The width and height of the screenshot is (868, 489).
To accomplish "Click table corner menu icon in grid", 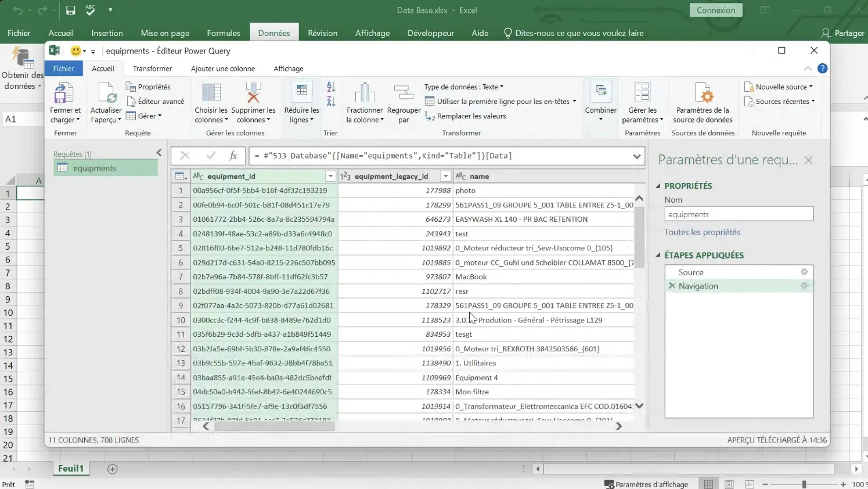I will point(181,176).
